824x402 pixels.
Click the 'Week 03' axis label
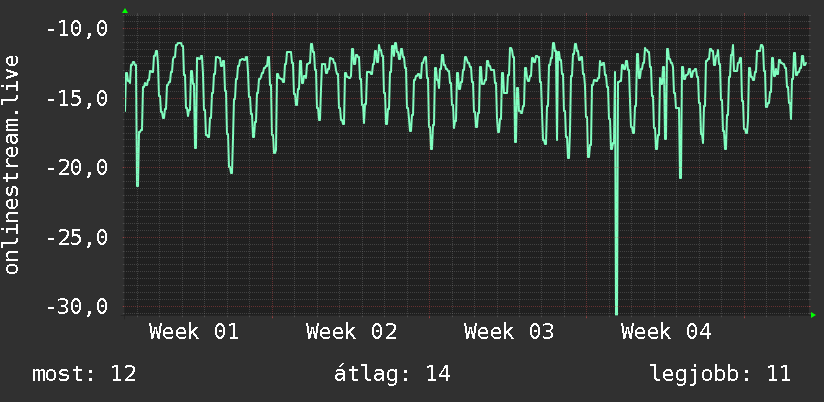509,332
